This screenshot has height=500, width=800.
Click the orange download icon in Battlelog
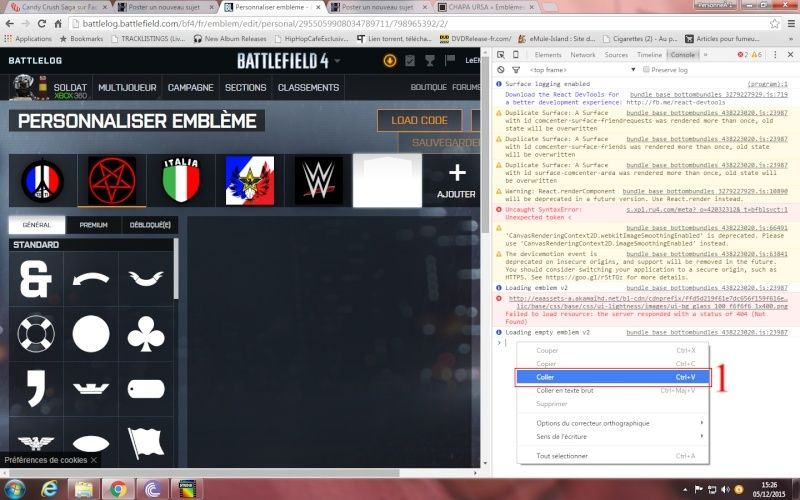click(x=389, y=61)
